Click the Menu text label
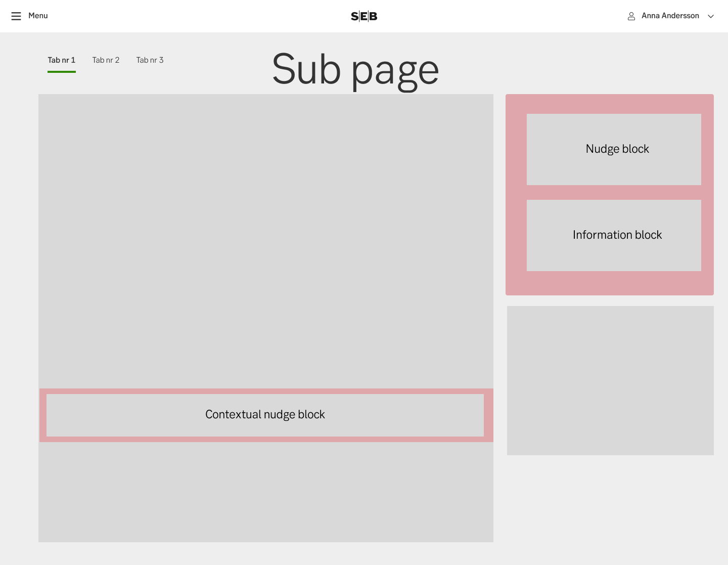 [38, 16]
